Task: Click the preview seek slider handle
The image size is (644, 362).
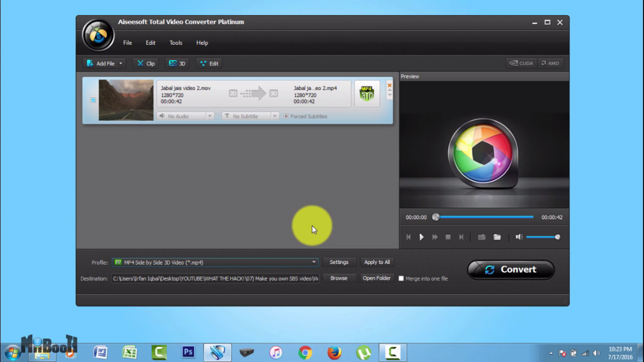Action: [436, 217]
